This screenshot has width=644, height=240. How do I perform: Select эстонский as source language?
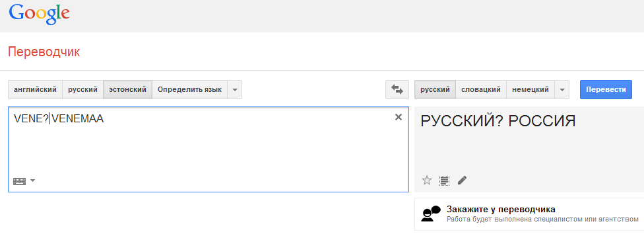pyautogui.click(x=128, y=90)
